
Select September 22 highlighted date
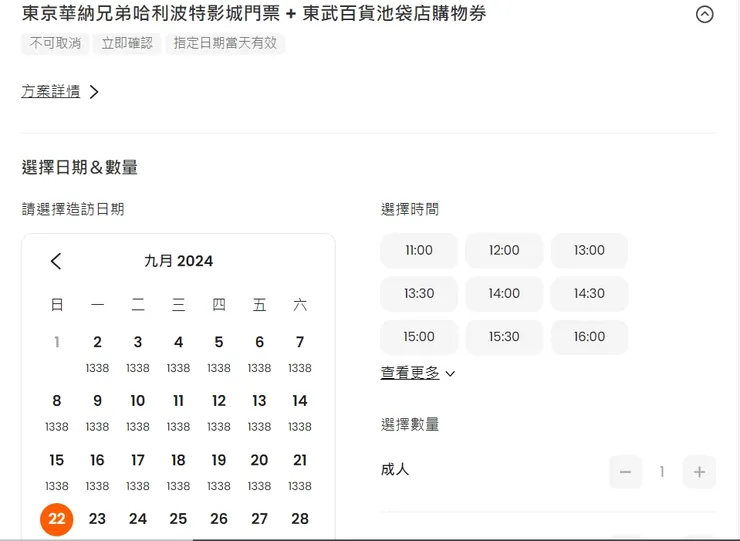click(x=57, y=519)
